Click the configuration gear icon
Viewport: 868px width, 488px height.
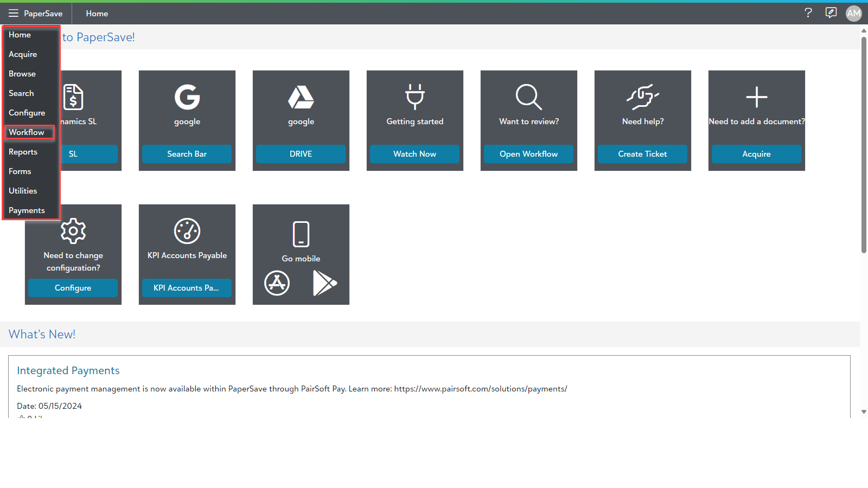point(73,232)
